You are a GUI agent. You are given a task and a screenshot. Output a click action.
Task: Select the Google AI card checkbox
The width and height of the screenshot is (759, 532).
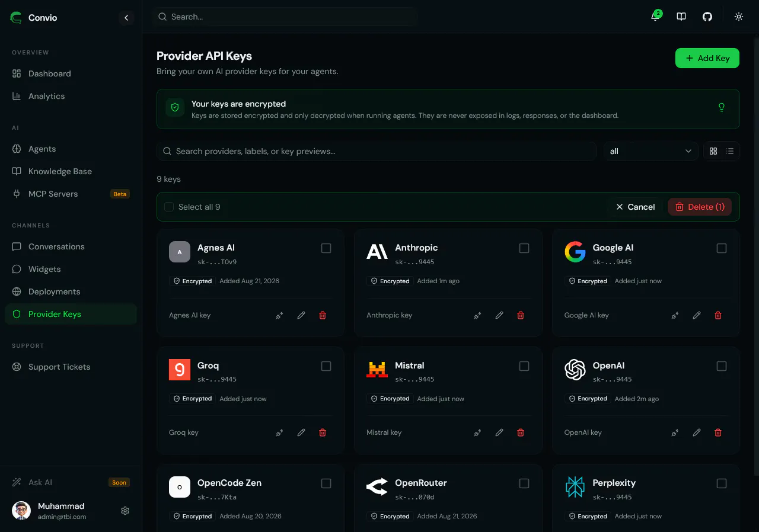[x=722, y=248]
